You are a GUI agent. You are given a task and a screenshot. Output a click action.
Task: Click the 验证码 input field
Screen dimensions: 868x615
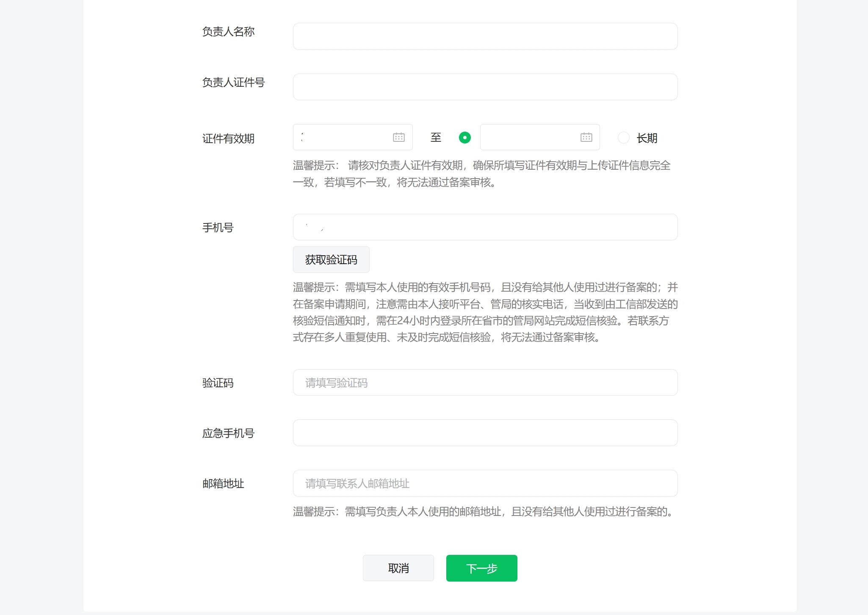coord(485,383)
